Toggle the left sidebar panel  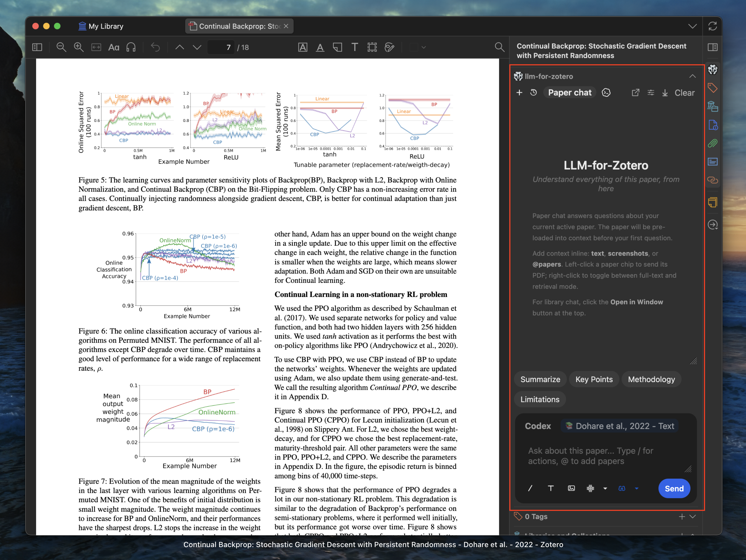pos(37,47)
